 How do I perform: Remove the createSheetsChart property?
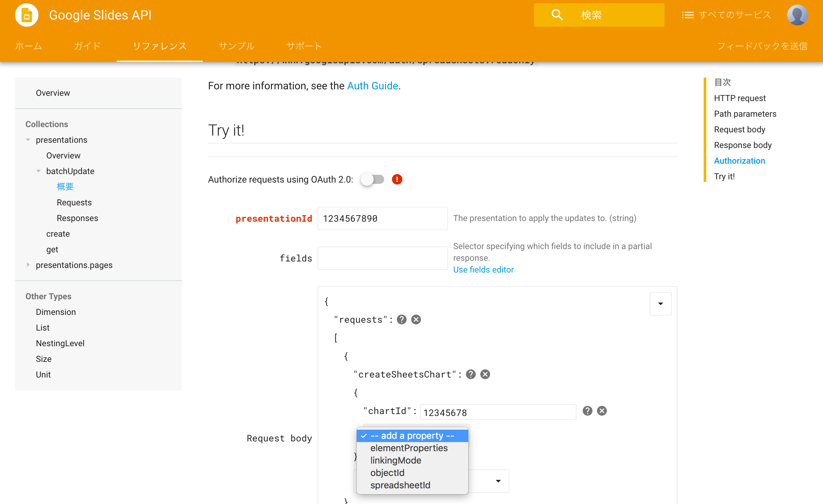(x=485, y=374)
